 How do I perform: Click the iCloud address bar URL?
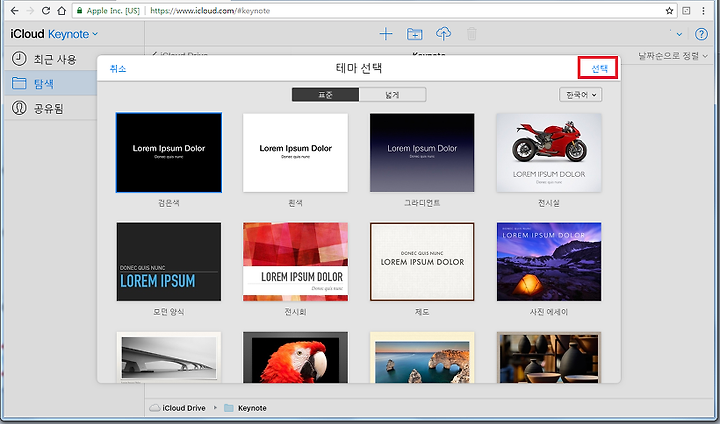click(x=210, y=11)
